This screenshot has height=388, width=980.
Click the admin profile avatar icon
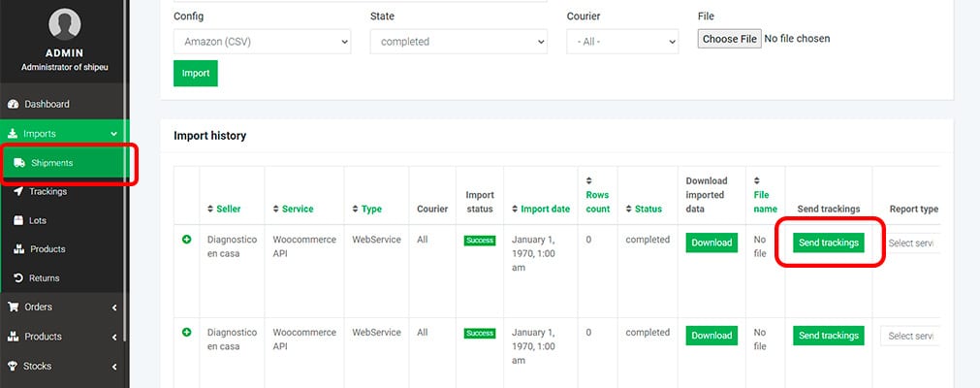(x=64, y=24)
